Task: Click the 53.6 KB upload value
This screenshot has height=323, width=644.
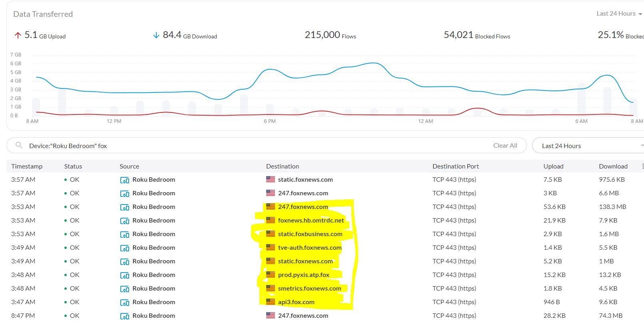Action: point(554,207)
